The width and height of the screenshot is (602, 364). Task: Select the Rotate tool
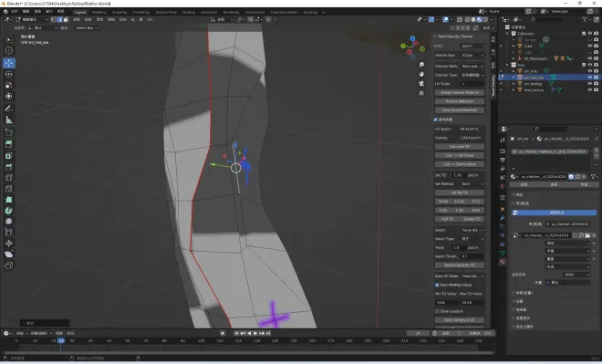[x=9, y=74]
